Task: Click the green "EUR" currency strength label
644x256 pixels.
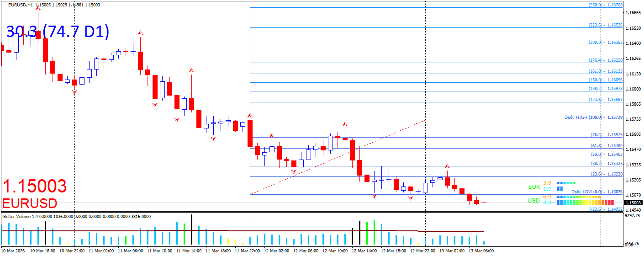Action: click(x=534, y=187)
